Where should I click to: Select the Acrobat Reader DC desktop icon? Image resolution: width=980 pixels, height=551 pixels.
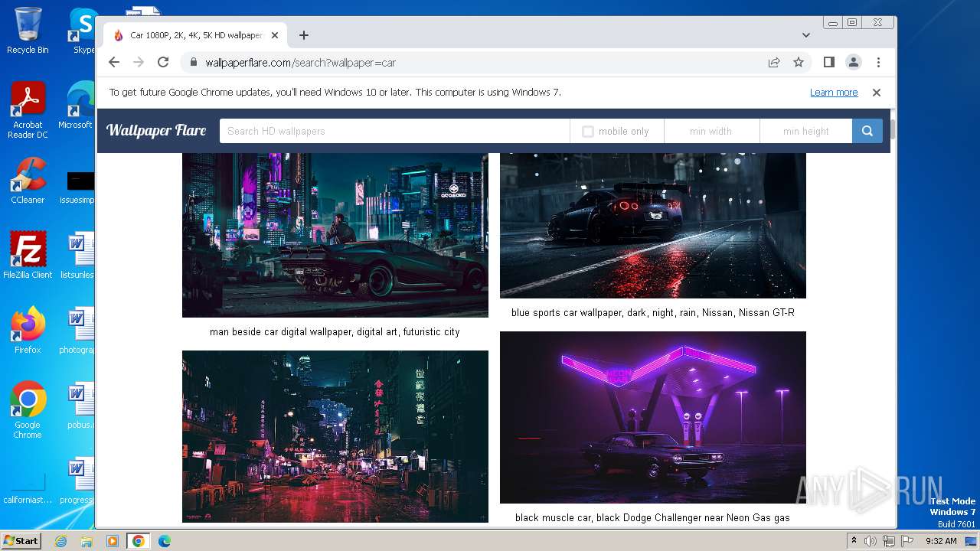[x=28, y=110]
